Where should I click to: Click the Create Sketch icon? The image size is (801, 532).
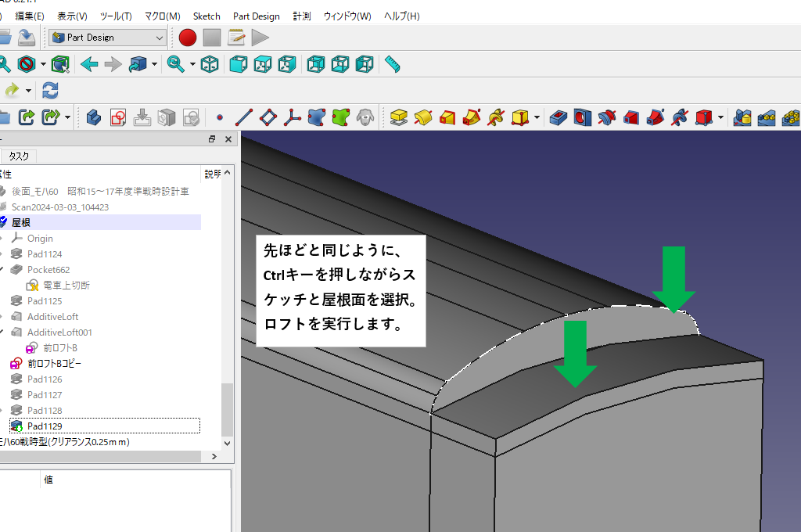pyautogui.click(x=118, y=117)
